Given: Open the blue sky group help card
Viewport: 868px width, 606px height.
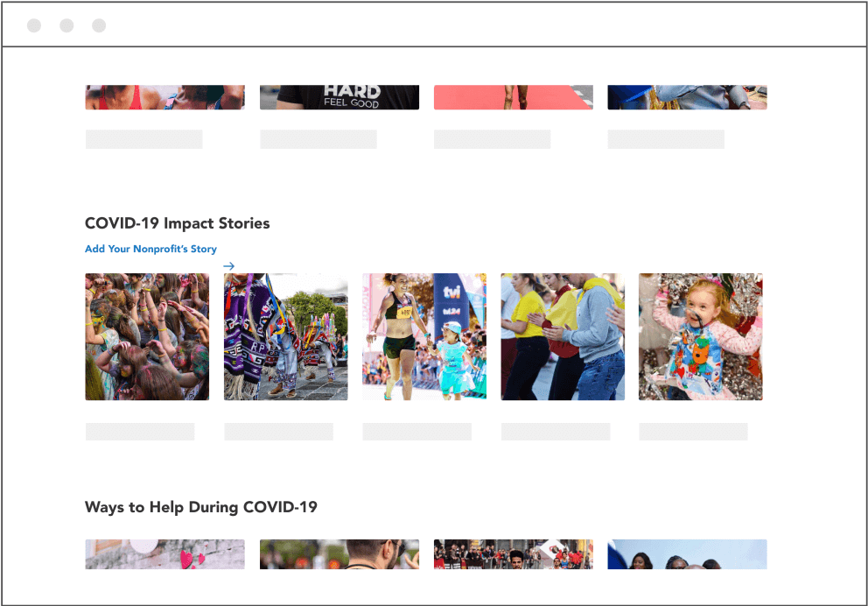Looking at the screenshot, I should [688, 554].
